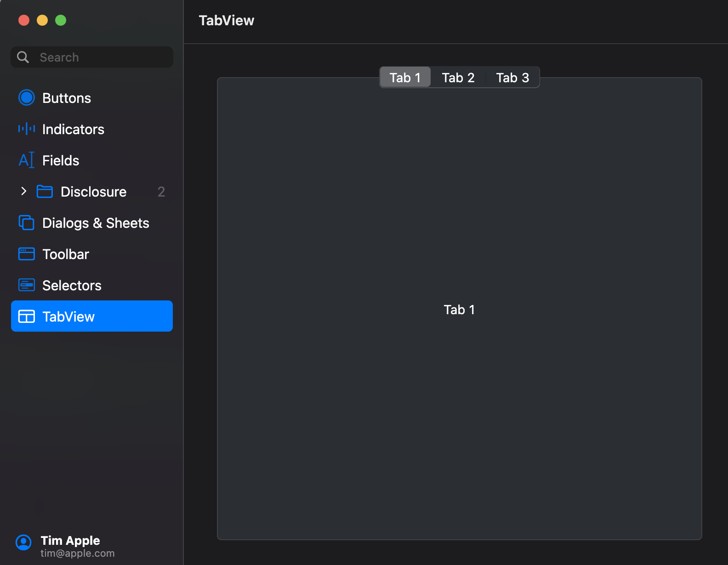Zoom window with green button
The width and height of the screenshot is (728, 565).
[x=61, y=20]
